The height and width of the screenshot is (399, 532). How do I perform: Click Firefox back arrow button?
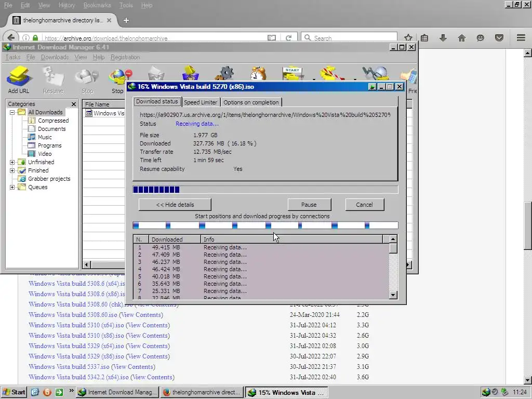click(11, 37)
